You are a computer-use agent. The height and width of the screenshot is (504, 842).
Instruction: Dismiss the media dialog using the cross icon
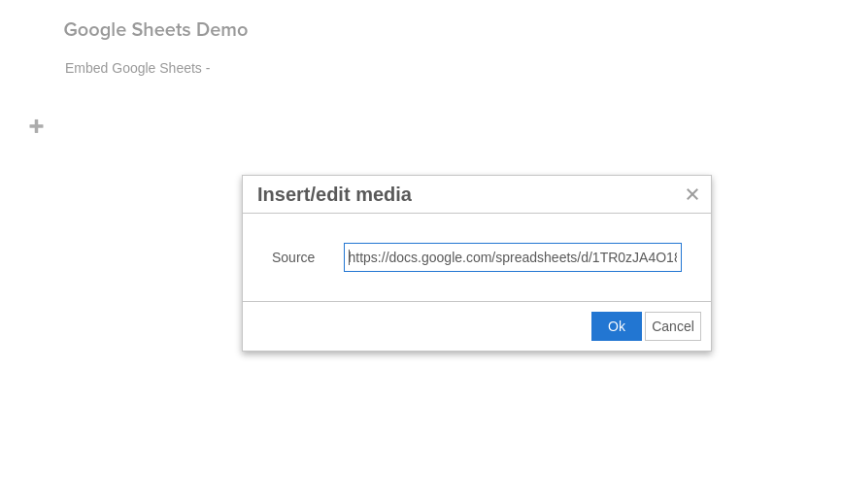pos(691,194)
